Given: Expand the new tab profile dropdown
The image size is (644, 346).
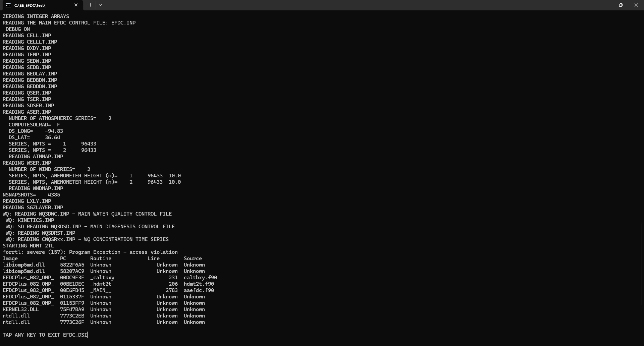Looking at the screenshot, I should (x=100, y=5).
